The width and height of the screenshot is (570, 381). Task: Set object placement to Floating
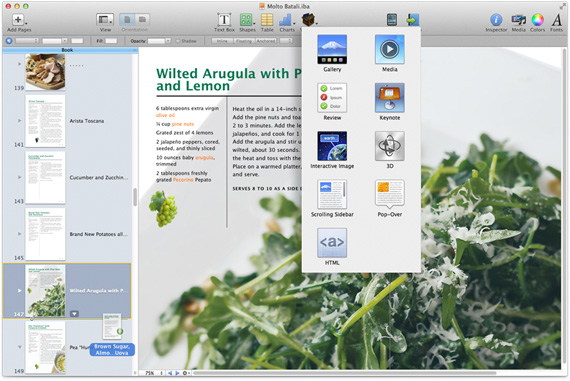[244, 41]
